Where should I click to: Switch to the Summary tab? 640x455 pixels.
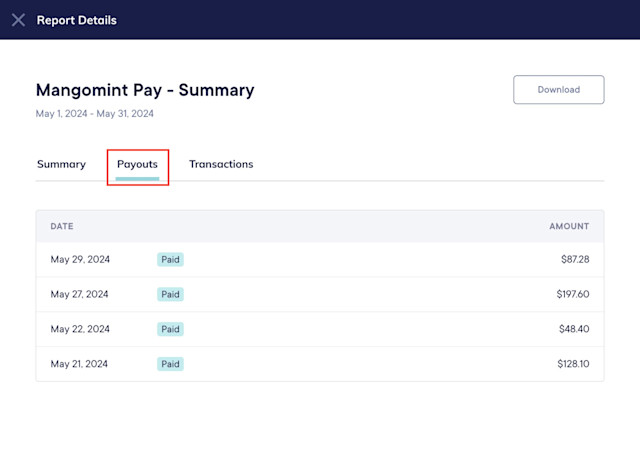(x=61, y=164)
